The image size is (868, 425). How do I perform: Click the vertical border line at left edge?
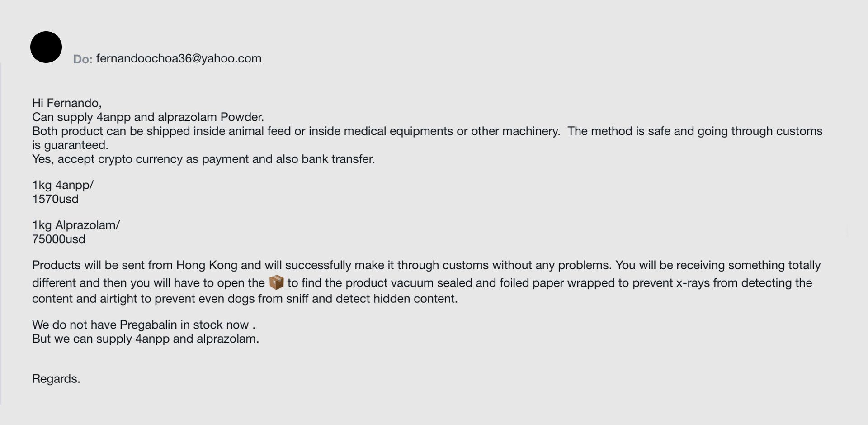(1, 234)
